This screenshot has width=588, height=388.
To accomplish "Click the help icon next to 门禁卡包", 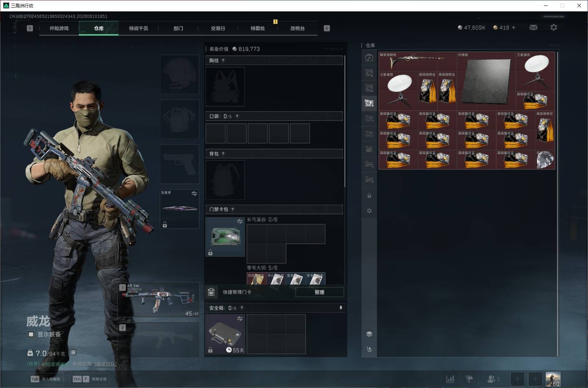I will 233,209.
